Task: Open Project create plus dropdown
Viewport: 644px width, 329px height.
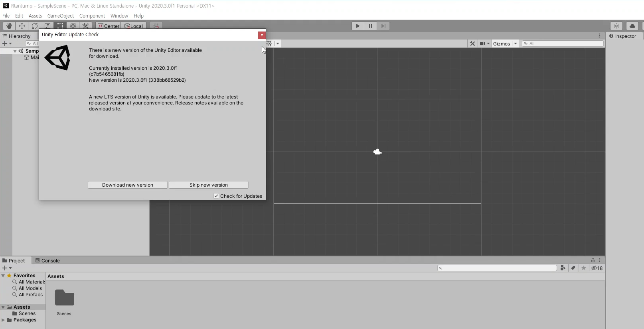Action: pyautogui.click(x=7, y=268)
